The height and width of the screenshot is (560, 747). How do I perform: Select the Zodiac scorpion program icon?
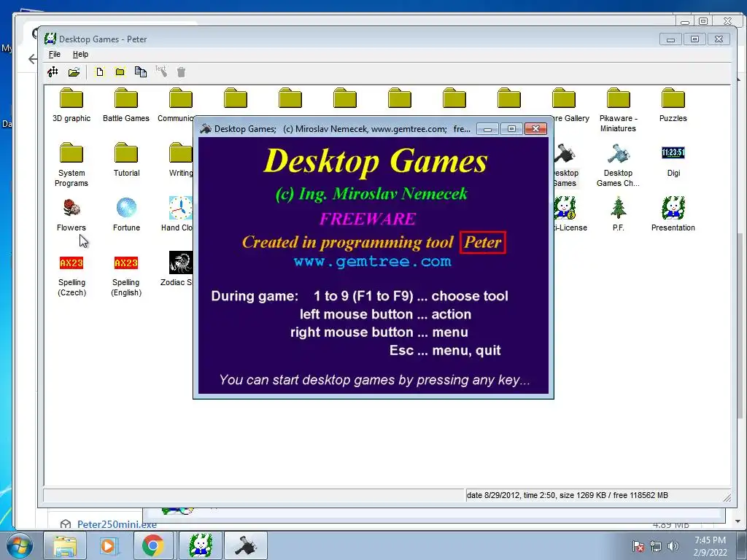pyautogui.click(x=181, y=262)
